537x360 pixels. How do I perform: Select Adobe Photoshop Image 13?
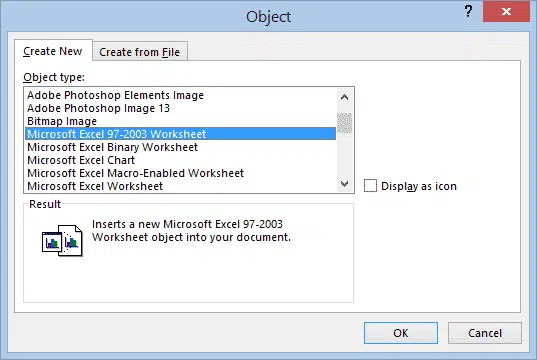[x=180, y=108]
